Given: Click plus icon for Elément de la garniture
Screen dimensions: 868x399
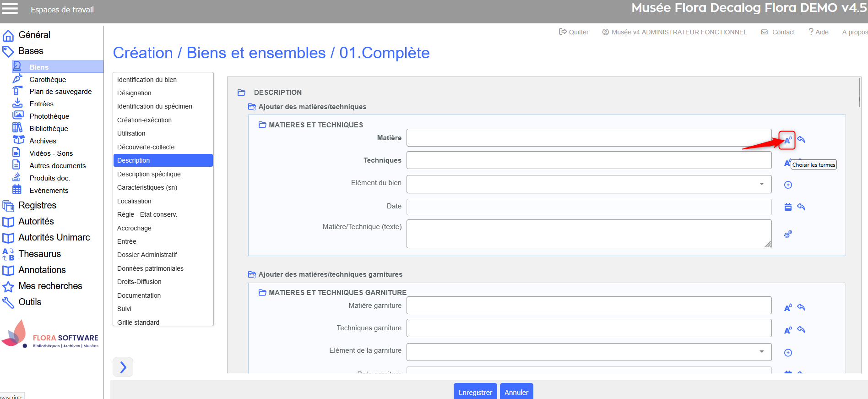Looking at the screenshot, I should tap(788, 353).
